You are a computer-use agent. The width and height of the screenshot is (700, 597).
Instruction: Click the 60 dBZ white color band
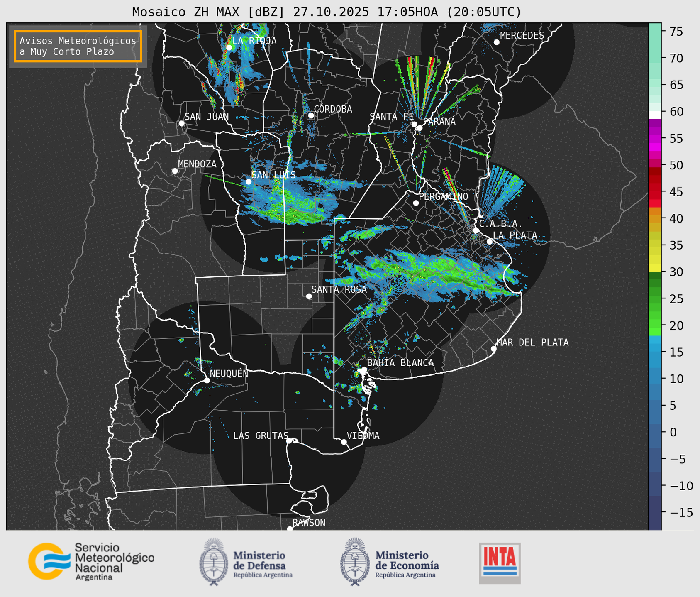coord(655,115)
